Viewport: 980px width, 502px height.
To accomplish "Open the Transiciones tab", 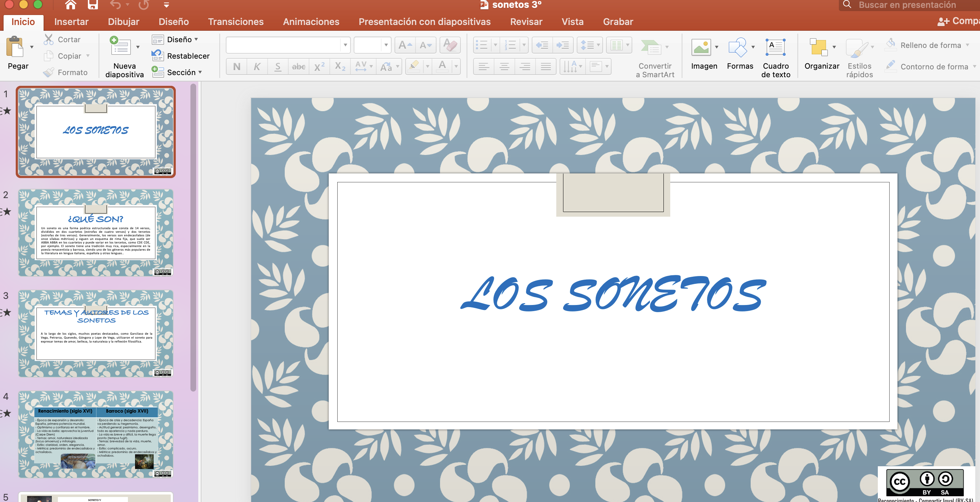I will tap(235, 22).
